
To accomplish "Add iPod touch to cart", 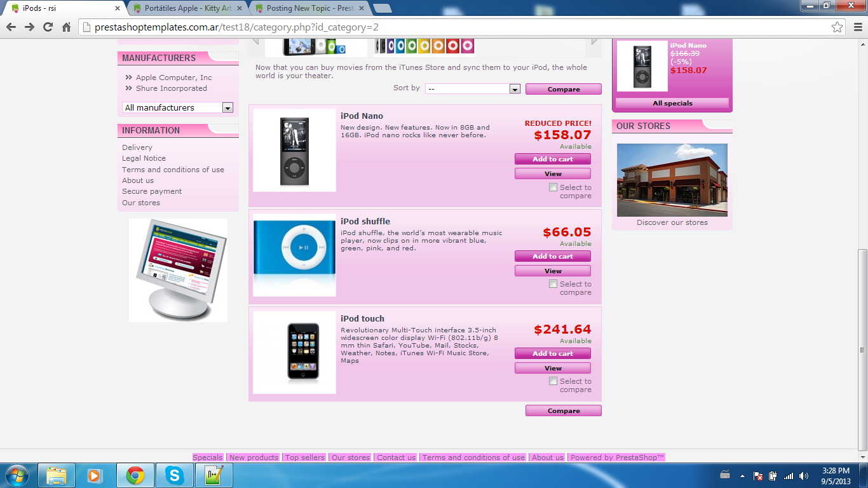I will click(553, 353).
